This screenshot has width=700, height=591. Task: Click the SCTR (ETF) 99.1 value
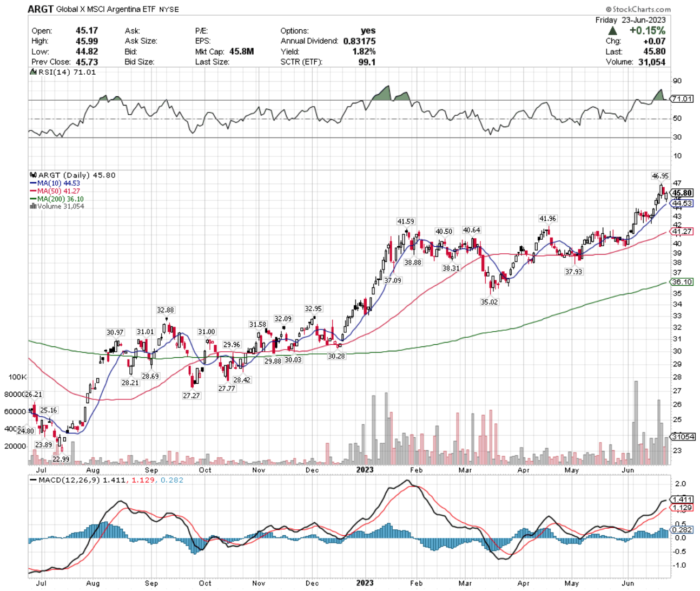coord(367,62)
